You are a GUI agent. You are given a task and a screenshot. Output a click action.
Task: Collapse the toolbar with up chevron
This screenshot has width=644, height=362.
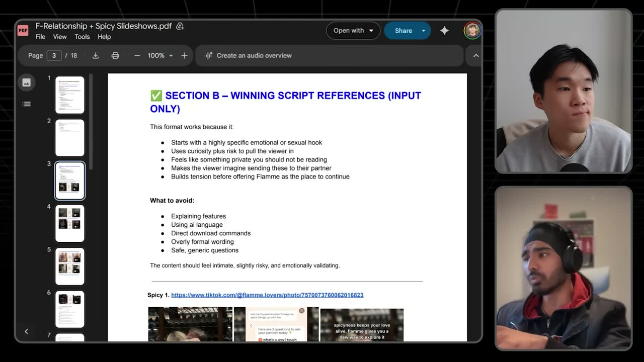pyautogui.click(x=476, y=55)
